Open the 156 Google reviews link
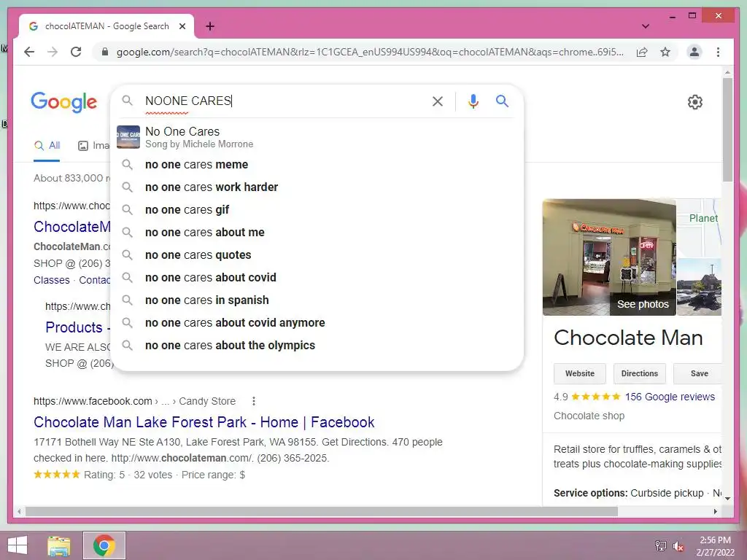The width and height of the screenshot is (747, 560). tap(670, 397)
